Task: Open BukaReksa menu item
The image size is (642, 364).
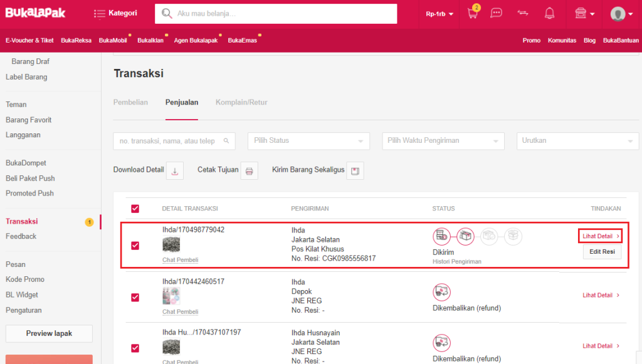Action: [x=76, y=40]
